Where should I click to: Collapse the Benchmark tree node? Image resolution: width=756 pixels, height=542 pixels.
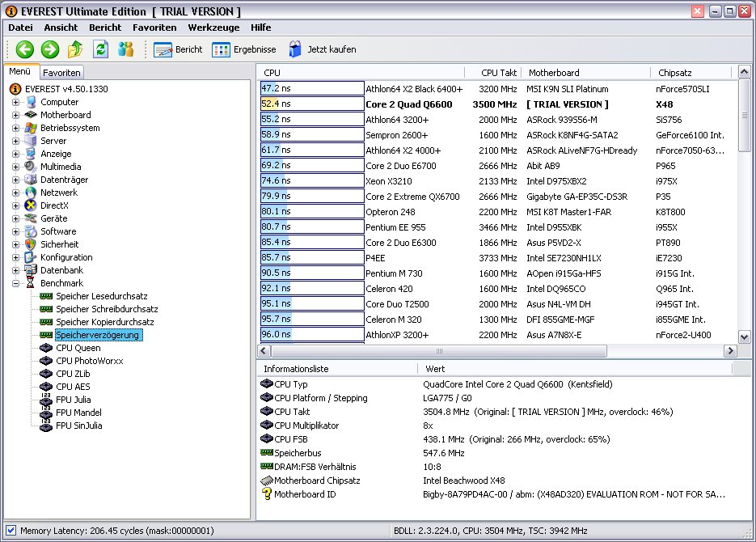pyautogui.click(x=16, y=283)
